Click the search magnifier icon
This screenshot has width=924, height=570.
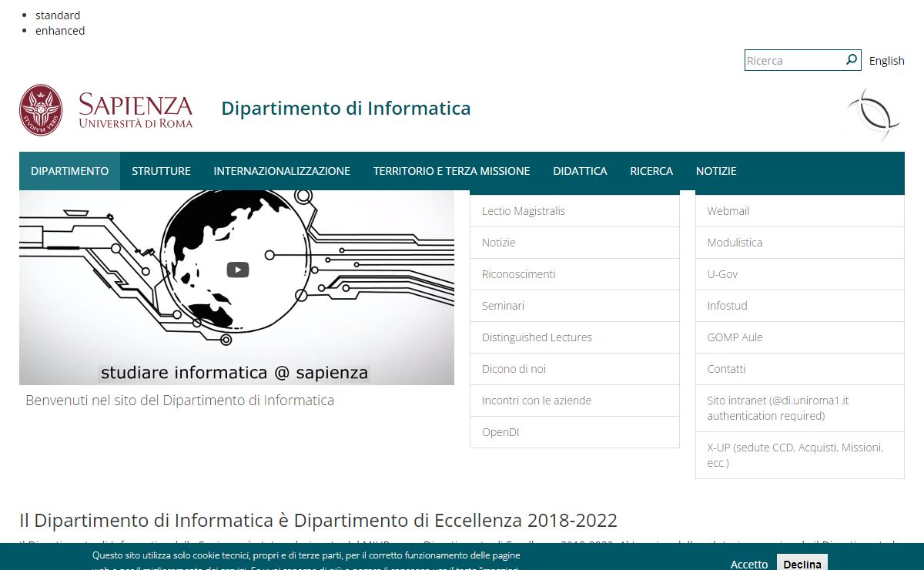point(851,59)
